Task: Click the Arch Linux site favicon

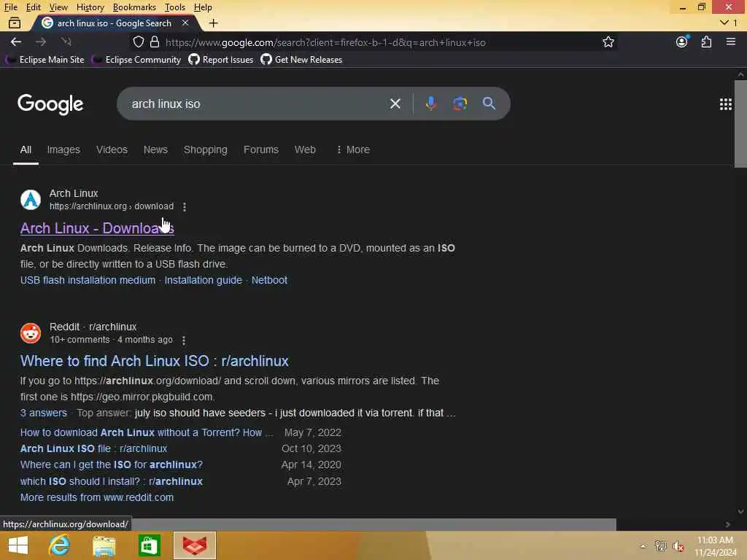Action: pos(31,200)
